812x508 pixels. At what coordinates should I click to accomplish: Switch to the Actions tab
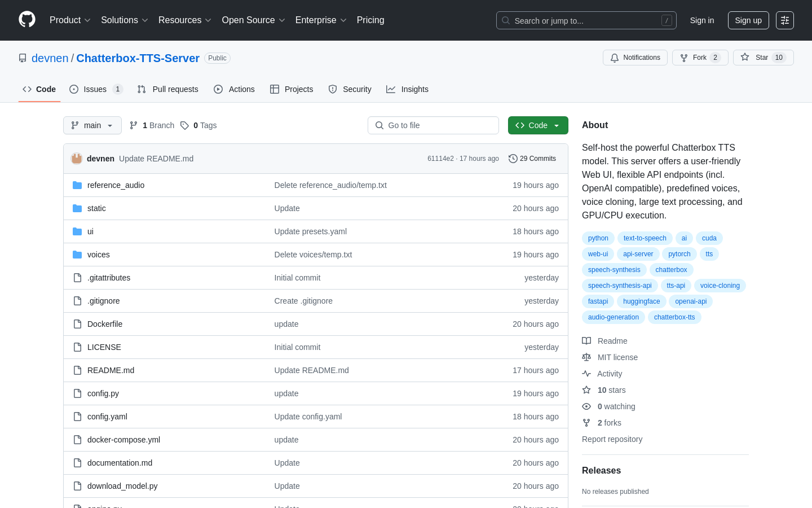coord(234,89)
